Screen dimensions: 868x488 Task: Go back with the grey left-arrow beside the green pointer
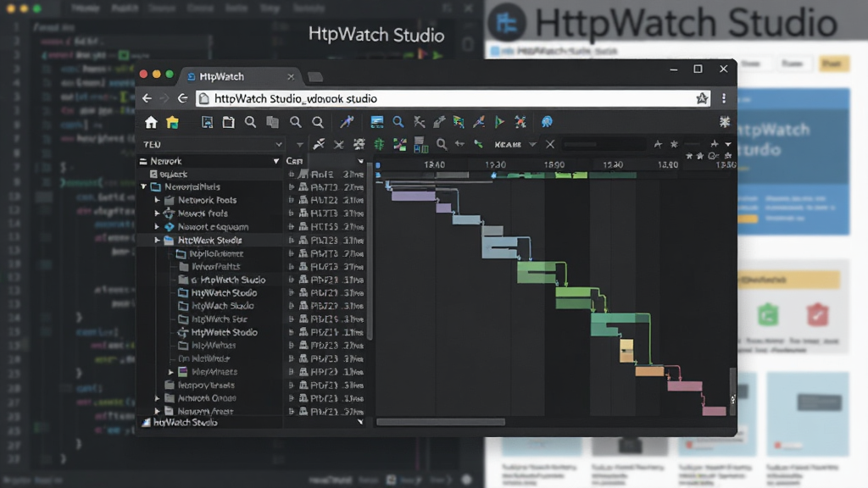point(459,144)
